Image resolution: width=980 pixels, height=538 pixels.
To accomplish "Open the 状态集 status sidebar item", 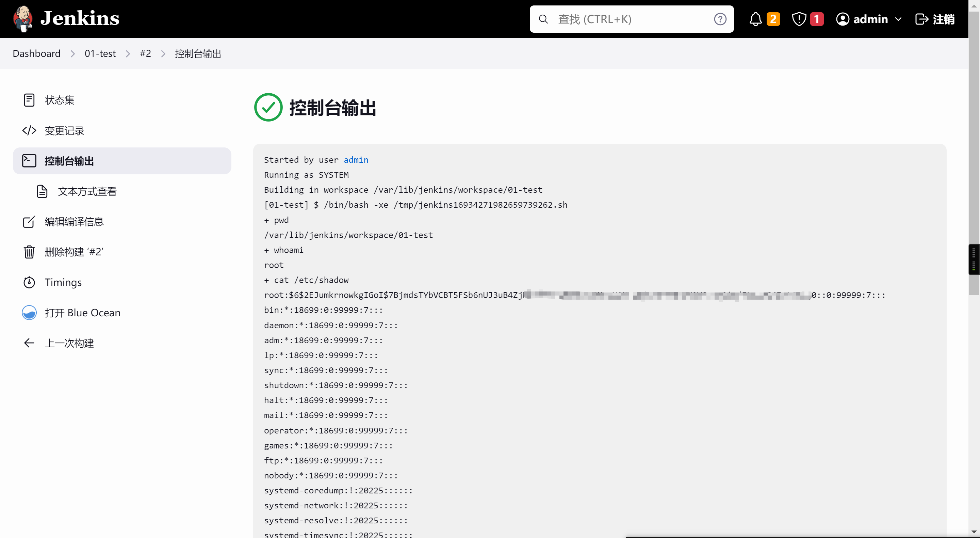I will tap(59, 100).
